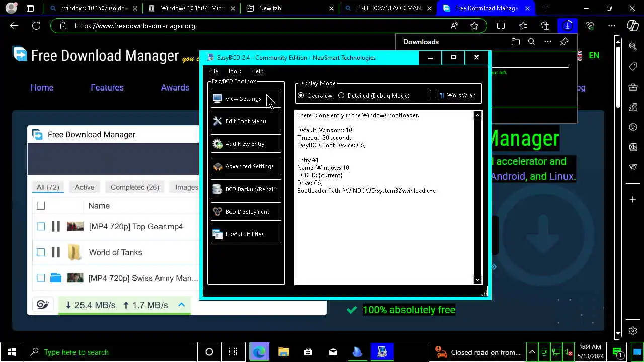Image resolution: width=644 pixels, height=362 pixels.
Task: Open Task View on taskbar
Action: pos(233,352)
